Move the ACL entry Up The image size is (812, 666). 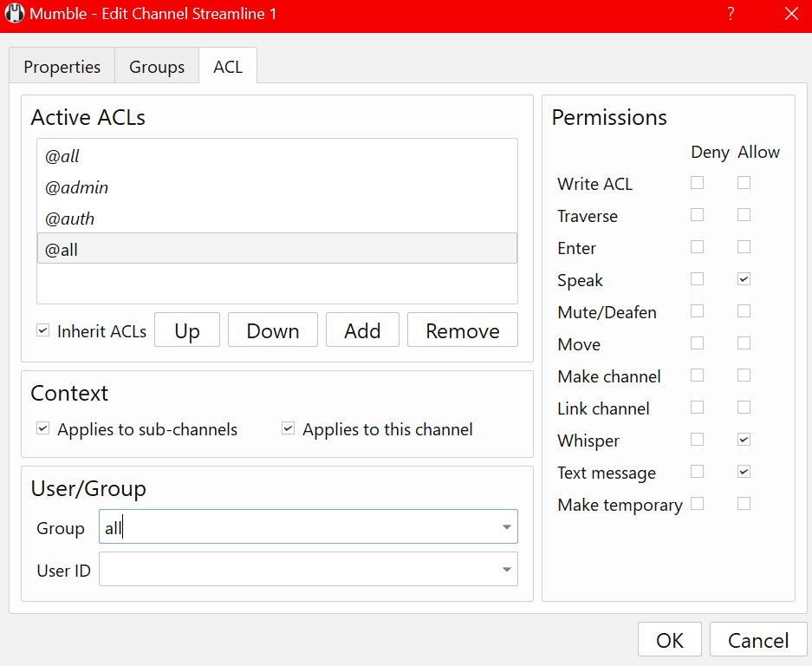[x=187, y=330]
